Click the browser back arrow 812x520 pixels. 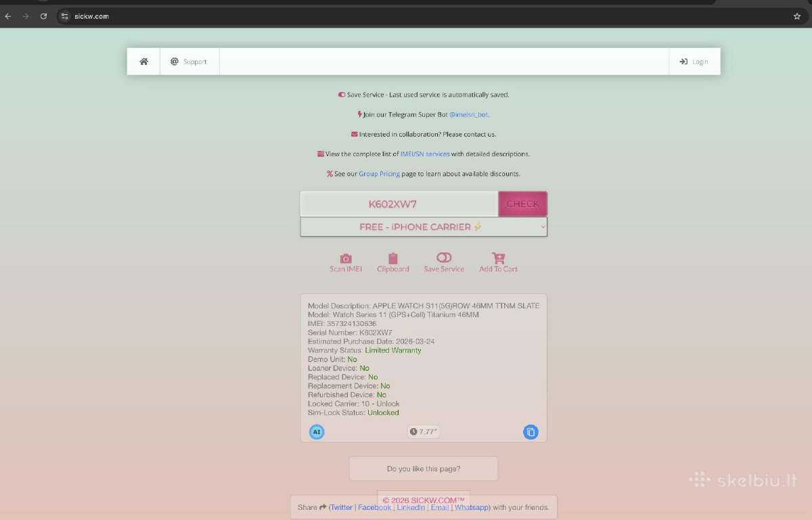(x=8, y=16)
